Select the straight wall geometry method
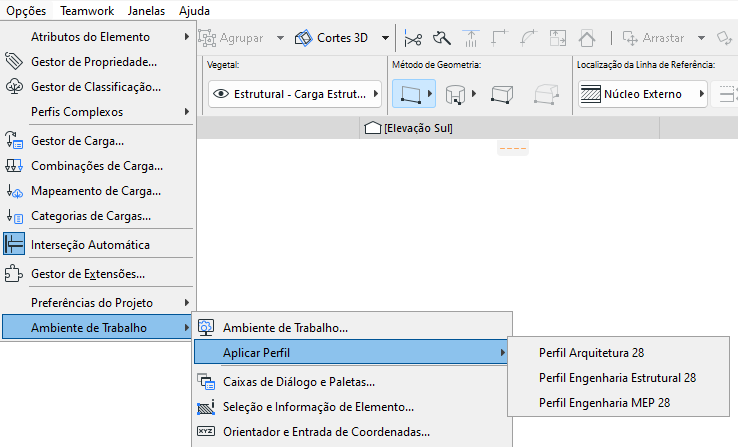Screen dimensions: 738x447 pos(410,94)
